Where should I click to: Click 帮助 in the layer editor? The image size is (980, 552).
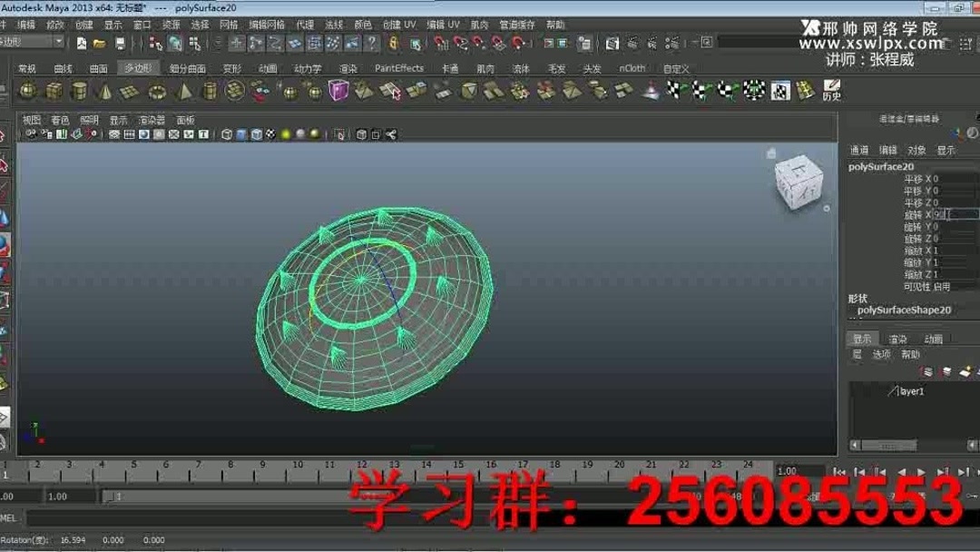pos(909,354)
